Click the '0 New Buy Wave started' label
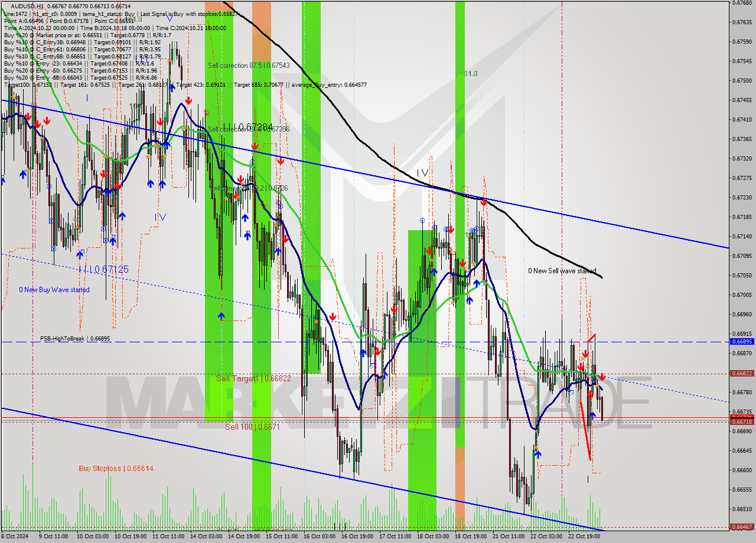The width and height of the screenshot is (756, 543). pyautogui.click(x=54, y=290)
